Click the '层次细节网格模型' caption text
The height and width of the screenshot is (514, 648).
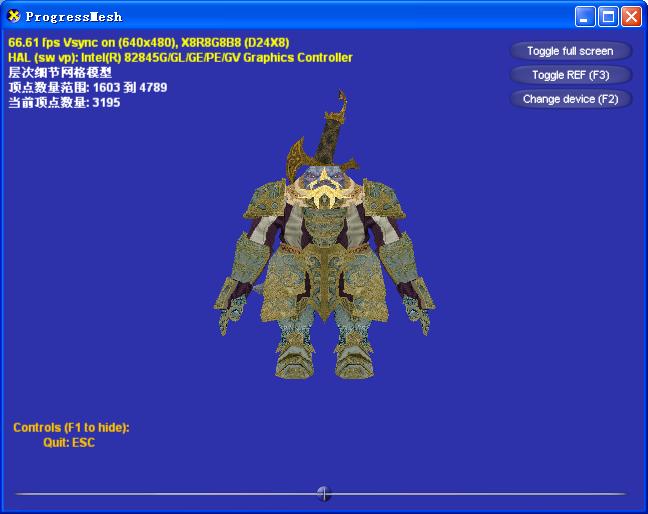pyautogui.click(x=60, y=73)
